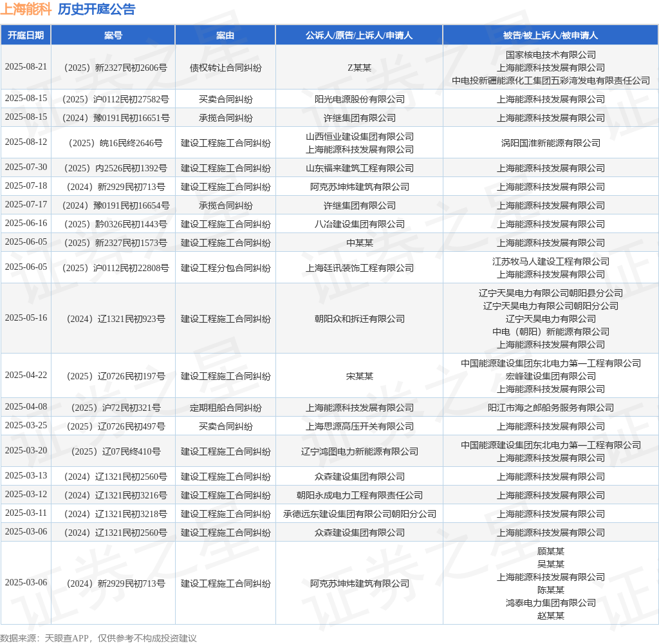659x644 pixels.
Task: Click plaintiff 朝阳众和拆迁有限公司
Action: coord(359,319)
